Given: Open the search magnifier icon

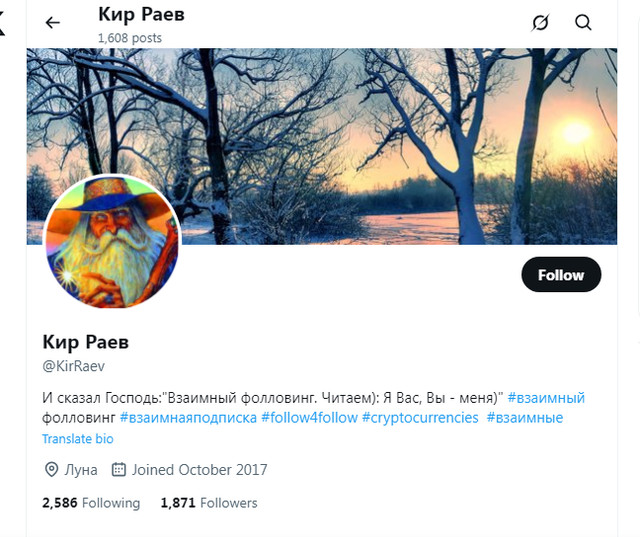Looking at the screenshot, I should click(x=583, y=22).
